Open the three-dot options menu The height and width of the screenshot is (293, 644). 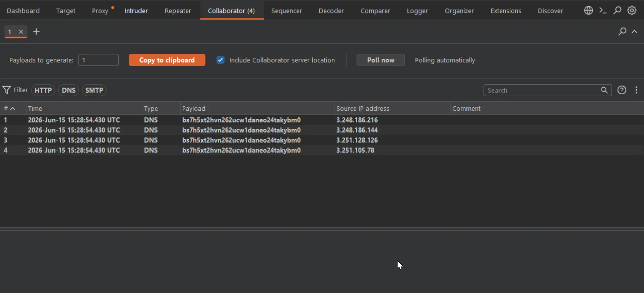(x=636, y=90)
